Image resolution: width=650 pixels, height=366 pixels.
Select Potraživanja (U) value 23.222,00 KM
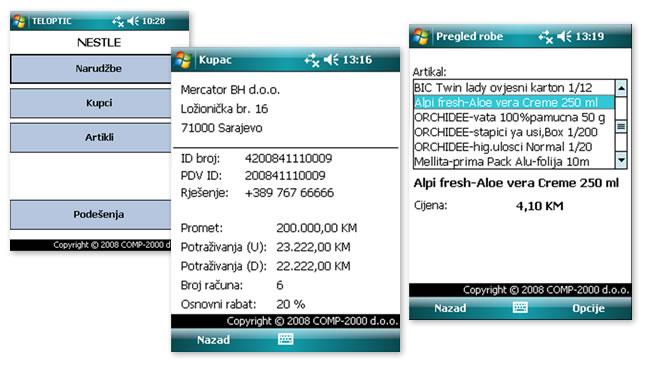pyautogui.click(x=313, y=247)
